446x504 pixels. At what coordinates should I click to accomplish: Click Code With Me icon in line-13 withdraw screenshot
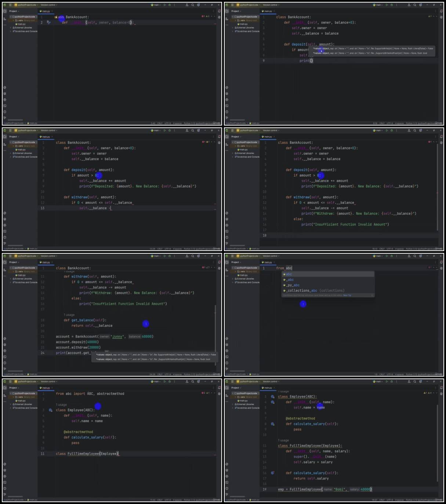click(187, 131)
